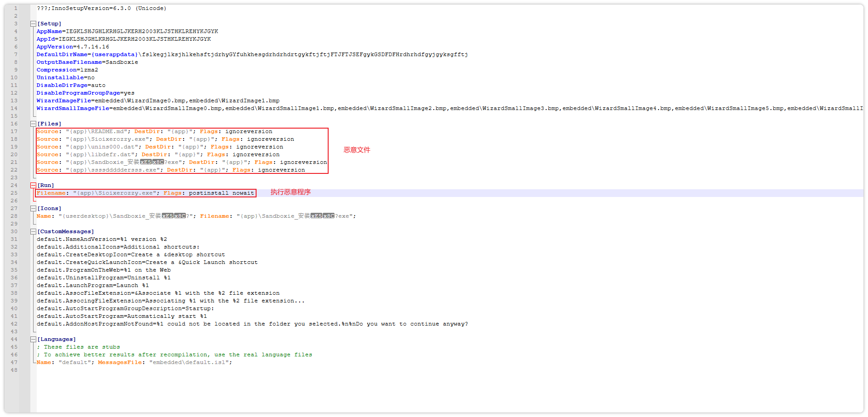Click line number 25 in the margin
This screenshot has width=868, height=417.
tap(14, 193)
